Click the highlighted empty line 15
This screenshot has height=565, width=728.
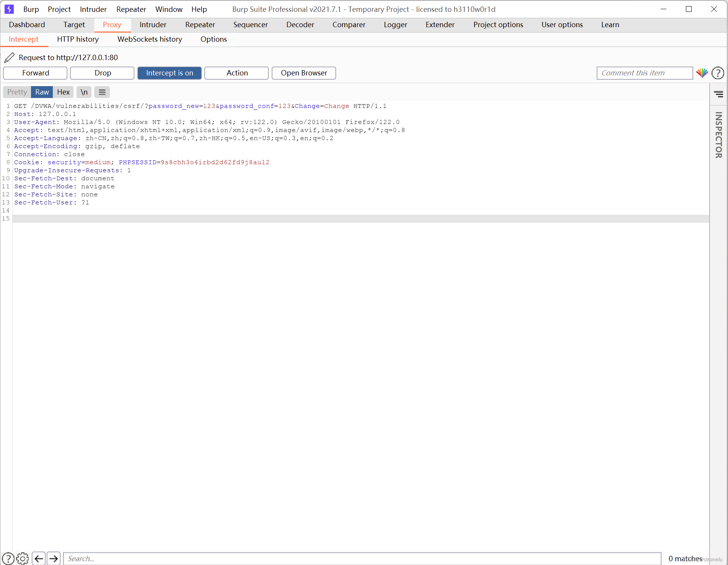361,219
